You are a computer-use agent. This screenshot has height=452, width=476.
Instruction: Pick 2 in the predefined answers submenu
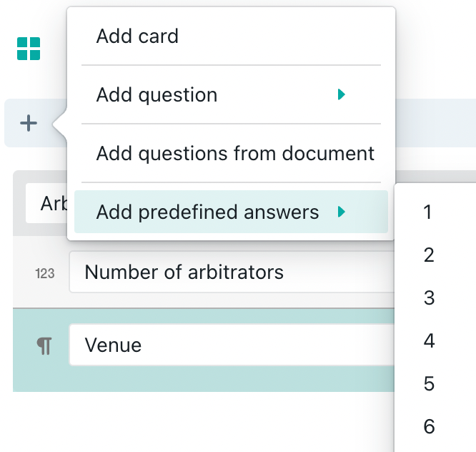coord(429,255)
